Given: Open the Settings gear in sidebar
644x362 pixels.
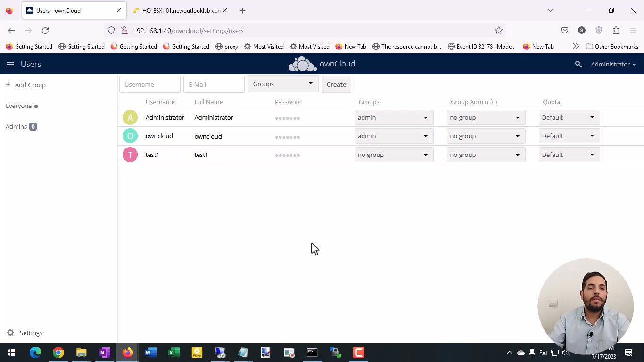Looking at the screenshot, I should pyautogui.click(x=10, y=333).
